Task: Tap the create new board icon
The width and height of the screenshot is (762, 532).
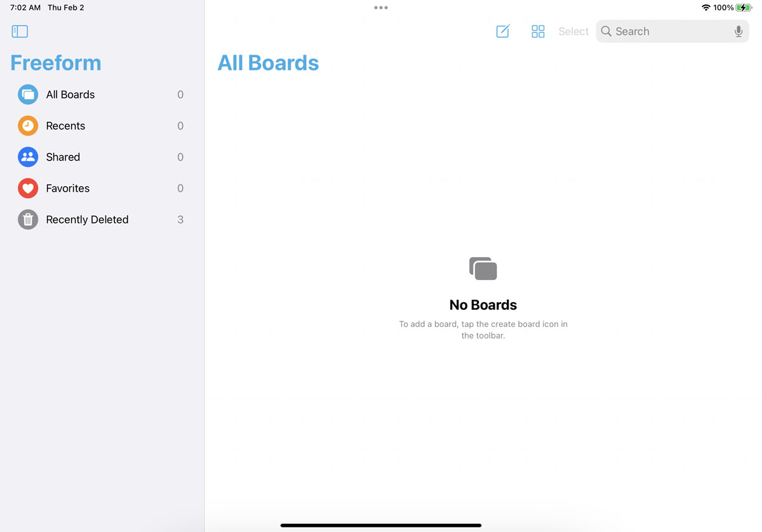Action: click(x=503, y=30)
